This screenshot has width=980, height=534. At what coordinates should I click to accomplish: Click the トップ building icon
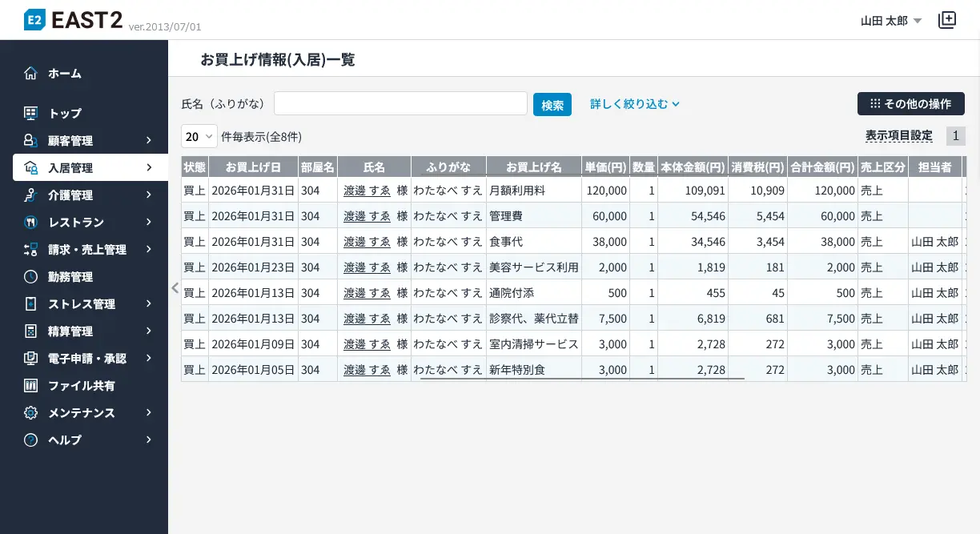tap(30, 114)
